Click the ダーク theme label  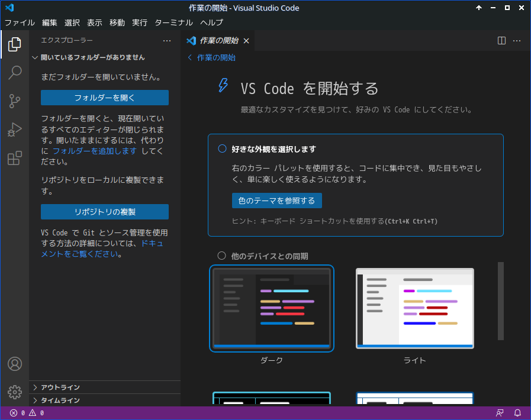272,360
